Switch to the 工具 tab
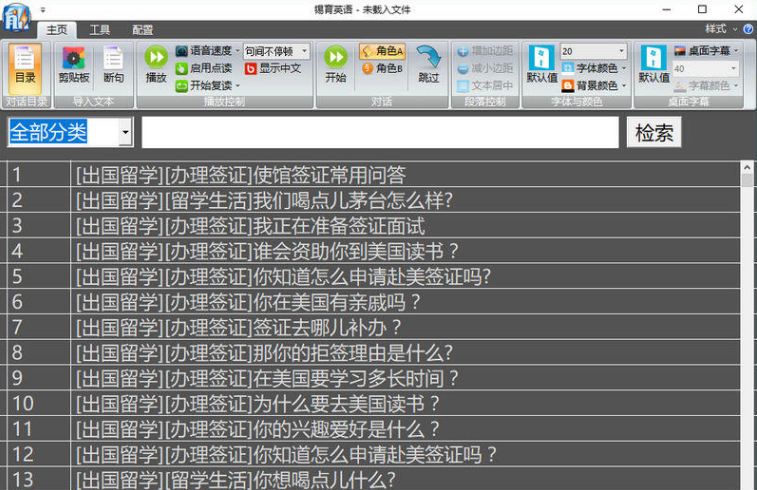The image size is (757, 490). [99, 30]
